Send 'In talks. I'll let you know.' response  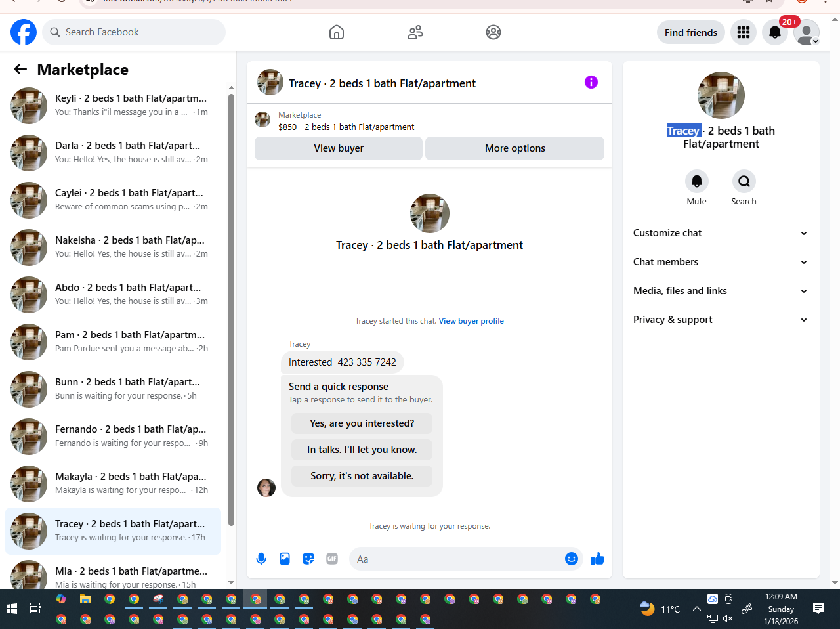coord(362,450)
